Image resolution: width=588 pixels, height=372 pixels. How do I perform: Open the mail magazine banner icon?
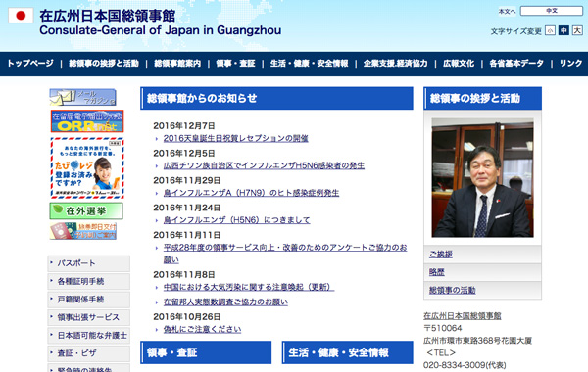pyautogui.click(x=82, y=97)
